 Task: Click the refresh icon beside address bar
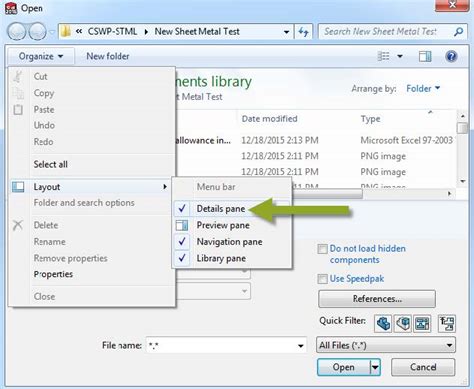303,32
